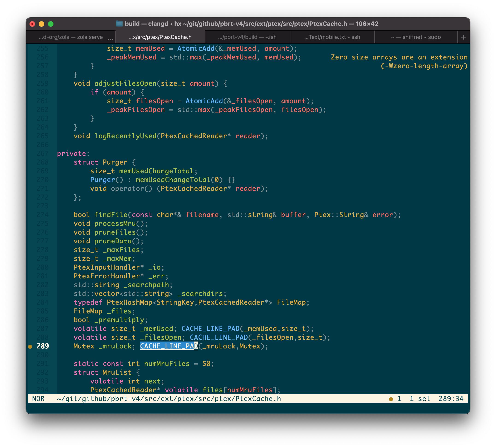Click '_searchdirs' variable
This screenshot has height=448, width=496.
coord(200,294)
